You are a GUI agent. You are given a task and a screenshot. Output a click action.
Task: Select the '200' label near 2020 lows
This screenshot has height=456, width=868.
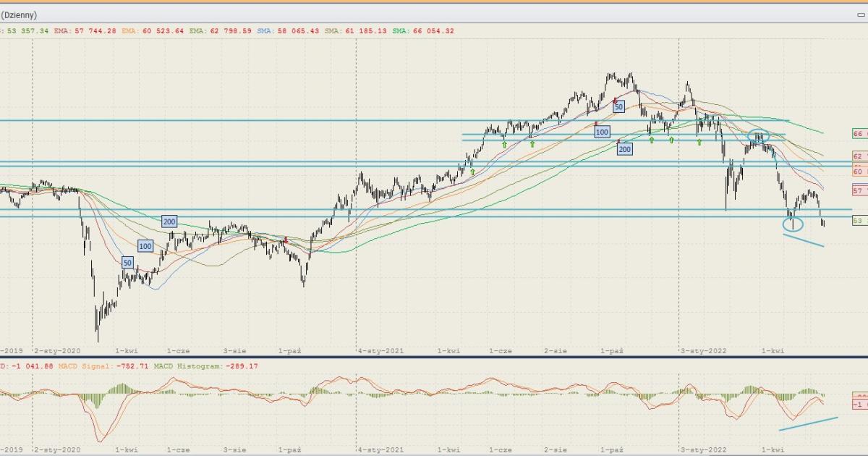(169, 221)
